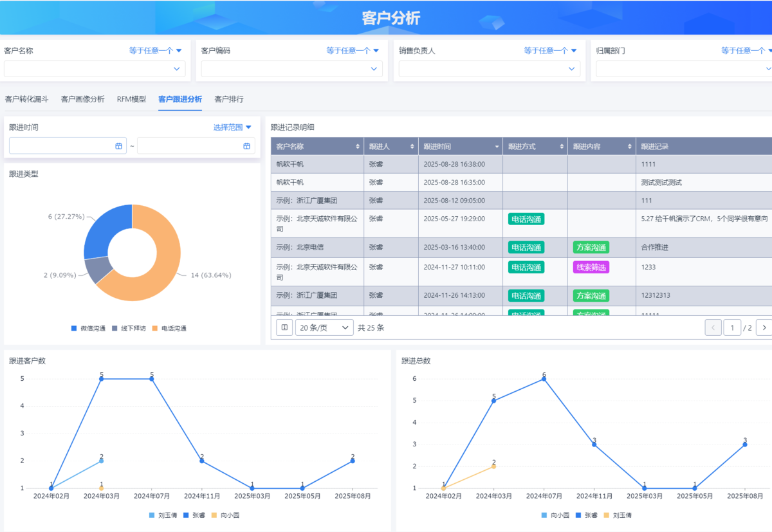Toggle 向小园 series in 跟进总数 legend
Image resolution: width=772 pixels, height=532 pixels.
pyautogui.click(x=556, y=515)
